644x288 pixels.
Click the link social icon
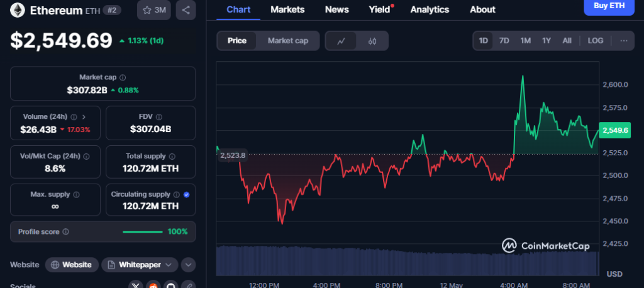[188, 285]
